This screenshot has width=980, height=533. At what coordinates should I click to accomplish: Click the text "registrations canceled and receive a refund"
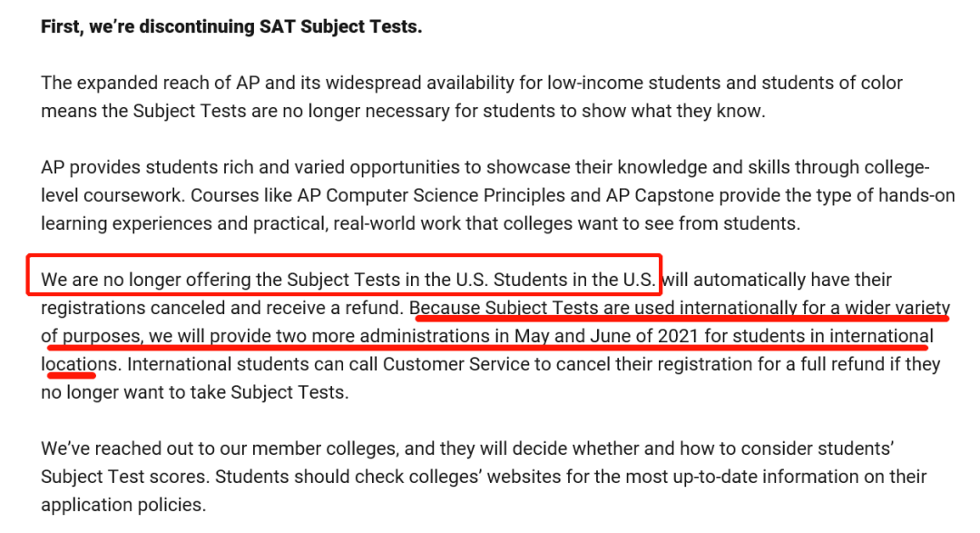(222, 308)
